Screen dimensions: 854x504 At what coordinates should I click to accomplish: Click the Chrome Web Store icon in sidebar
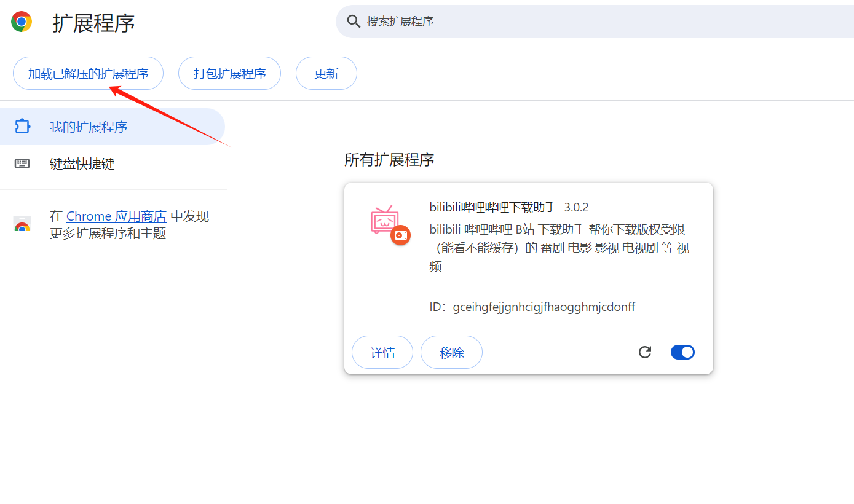click(22, 224)
